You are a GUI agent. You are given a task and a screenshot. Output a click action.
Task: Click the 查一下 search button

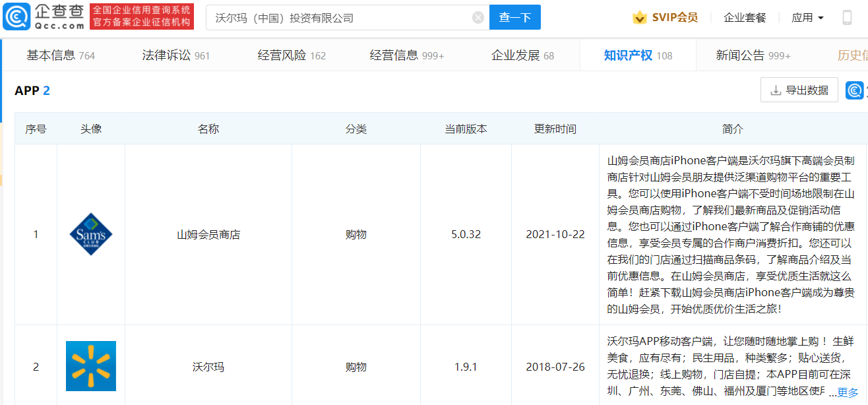pos(515,18)
